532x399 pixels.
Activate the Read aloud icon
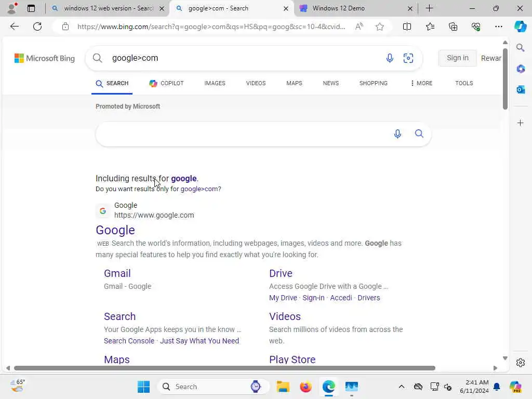click(359, 26)
